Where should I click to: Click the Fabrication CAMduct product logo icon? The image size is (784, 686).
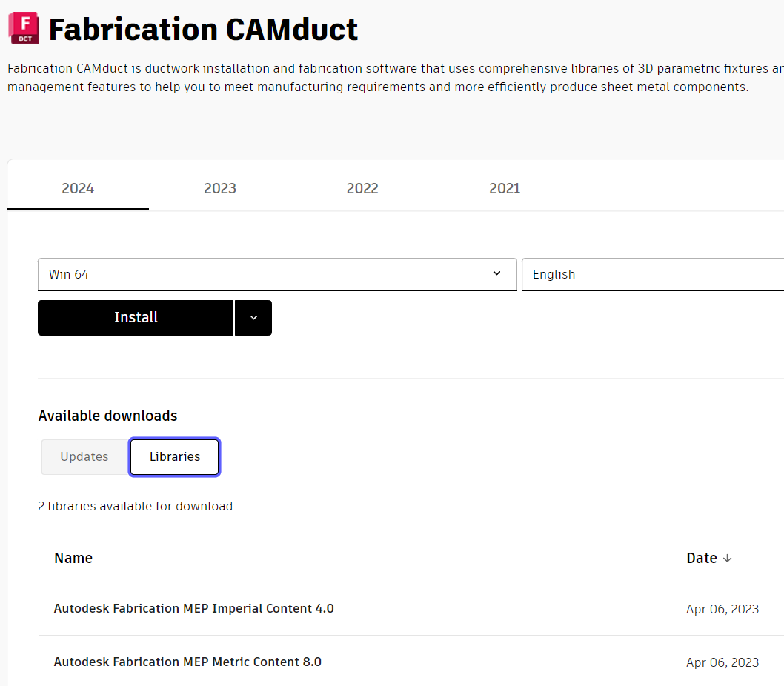(24, 28)
